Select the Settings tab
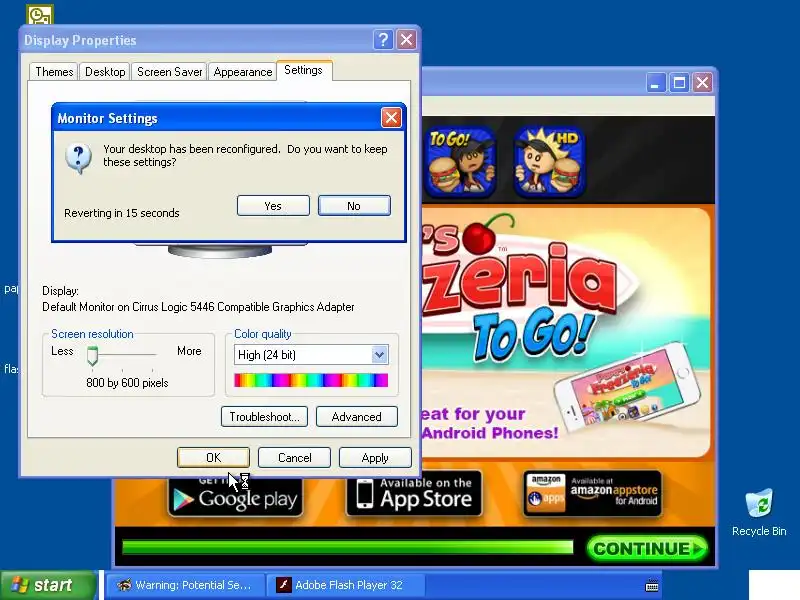This screenshot has height=600, width=800. click(x=304, y=70)
